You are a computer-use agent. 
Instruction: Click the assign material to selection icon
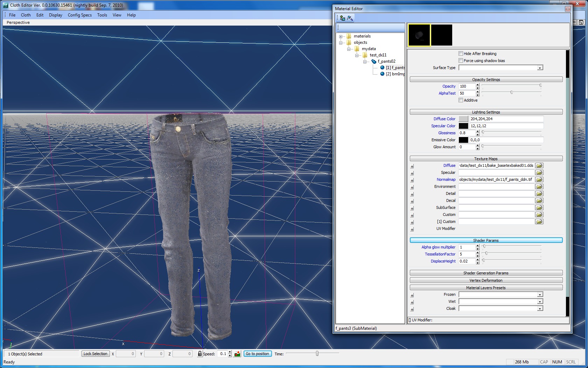(342, 18)
